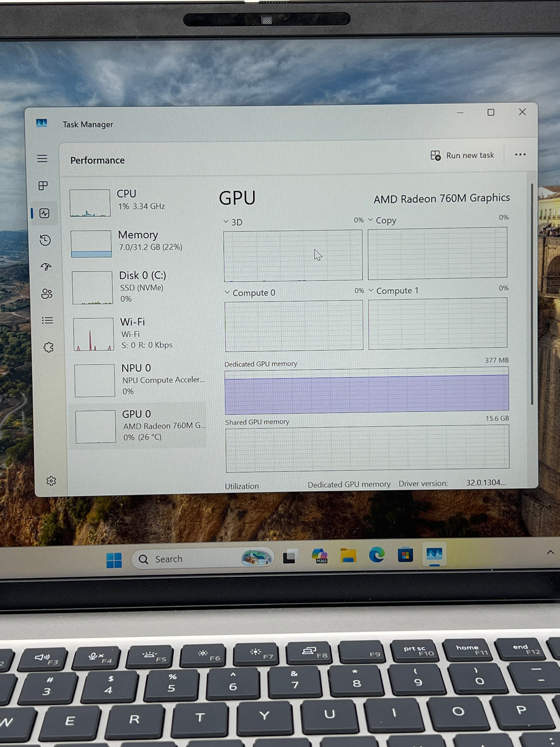The width and height of the screenshot is (560, 747).
Task: Open the Services page icon
Action: click(49, 347)
